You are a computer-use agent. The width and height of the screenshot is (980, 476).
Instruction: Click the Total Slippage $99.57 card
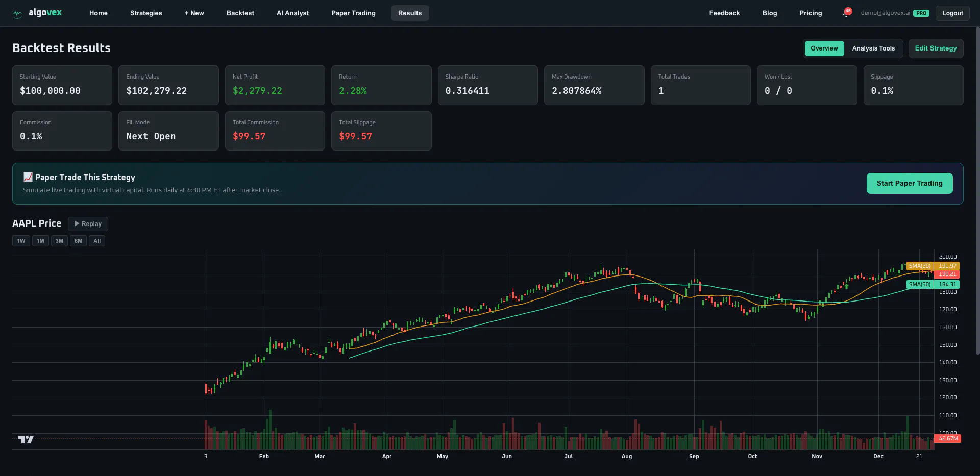381,131
